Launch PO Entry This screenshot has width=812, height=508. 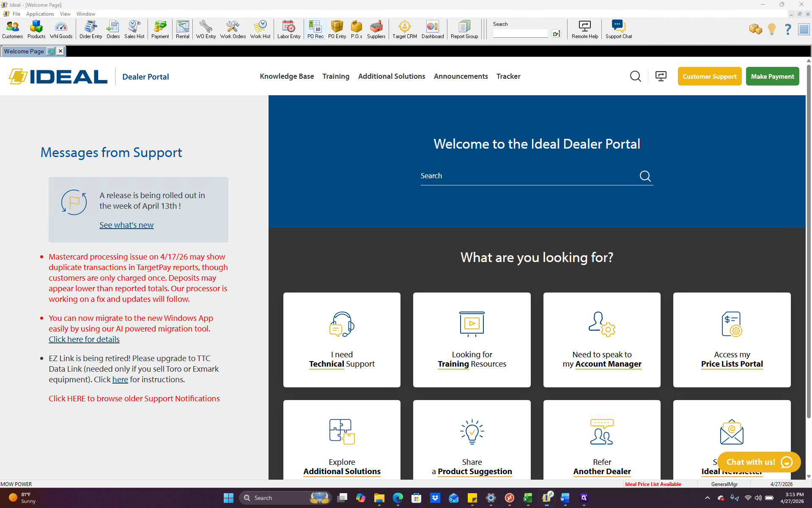[x=337, y=30]
